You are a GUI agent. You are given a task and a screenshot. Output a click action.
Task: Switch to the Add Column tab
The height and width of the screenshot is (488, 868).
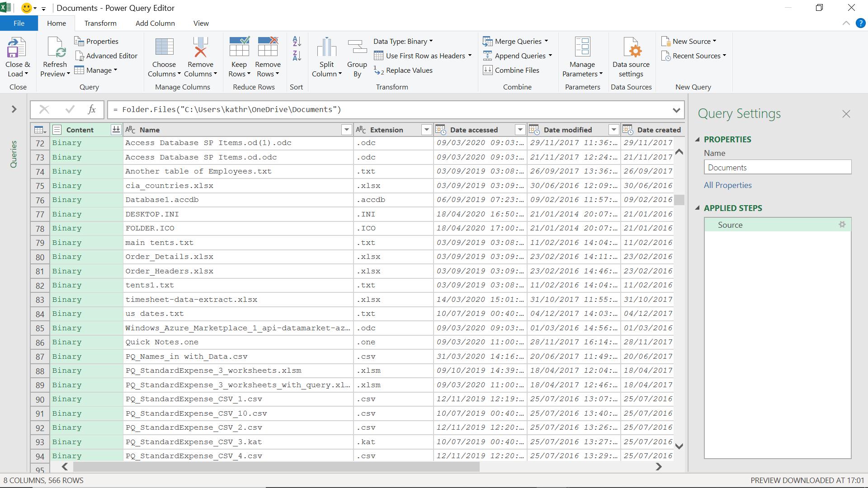click(x=155, y=23)
